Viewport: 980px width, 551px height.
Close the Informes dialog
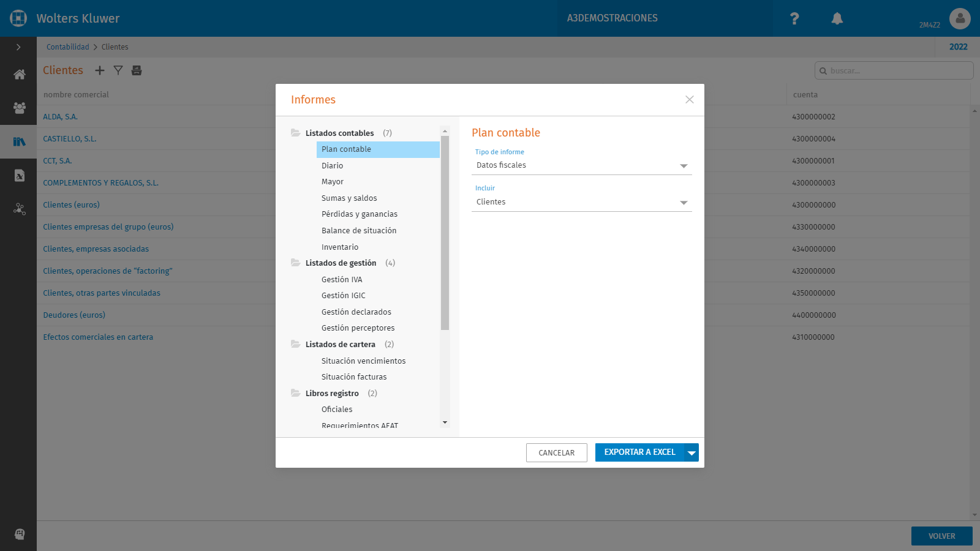point(690,100)
